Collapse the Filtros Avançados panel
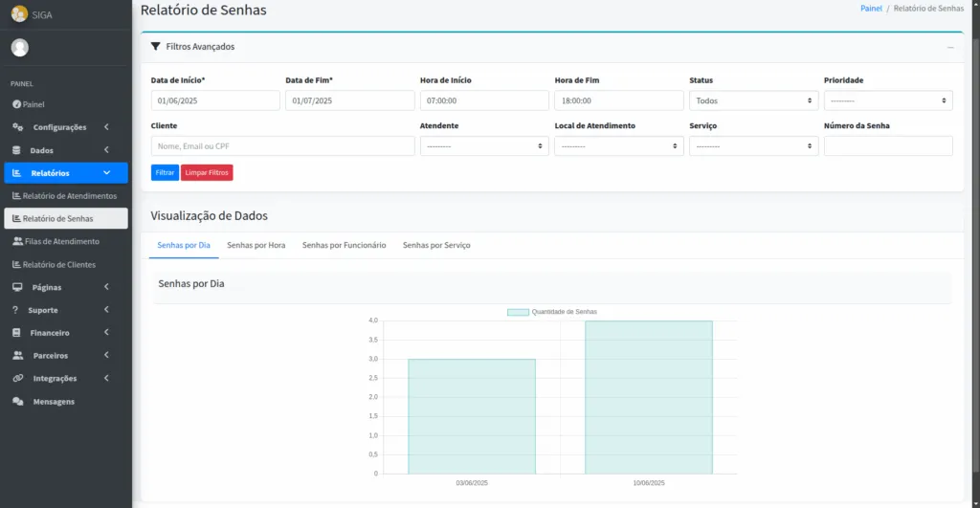Image resolution: width=980 pixels, height=508 pixels. pyautogui.click(x=950, y=47)
